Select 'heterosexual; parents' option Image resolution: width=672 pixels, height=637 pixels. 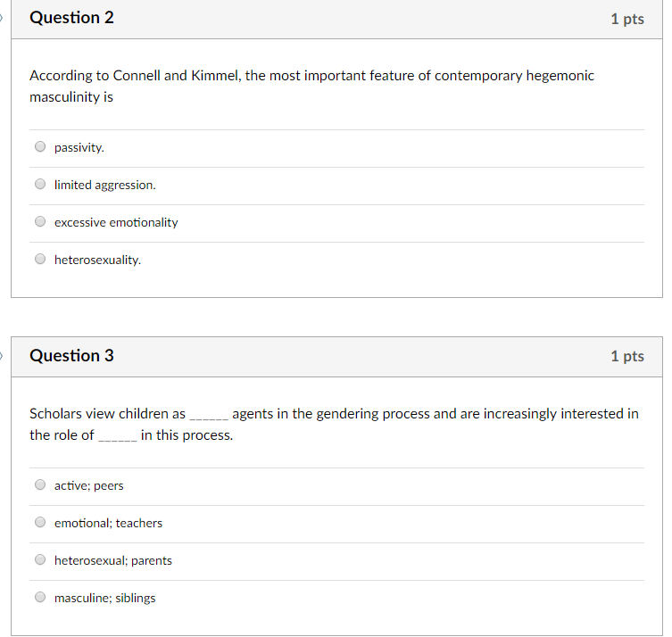[x=40, y=559]
